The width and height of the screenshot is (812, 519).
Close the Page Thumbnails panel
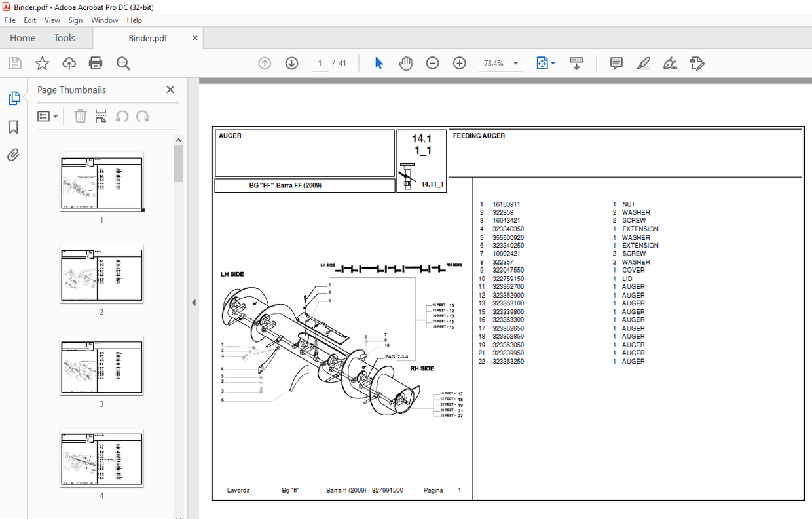pyautogui.click(x=170, y=90)
